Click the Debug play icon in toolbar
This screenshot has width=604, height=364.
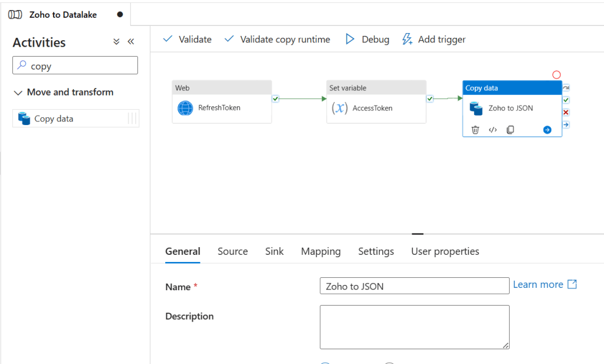[350, 40]
